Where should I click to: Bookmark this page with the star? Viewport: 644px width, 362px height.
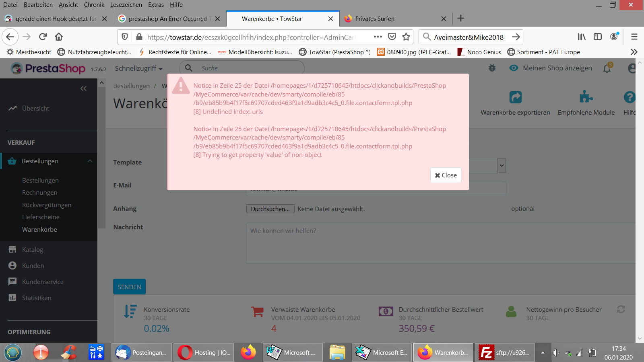[406, 37]
